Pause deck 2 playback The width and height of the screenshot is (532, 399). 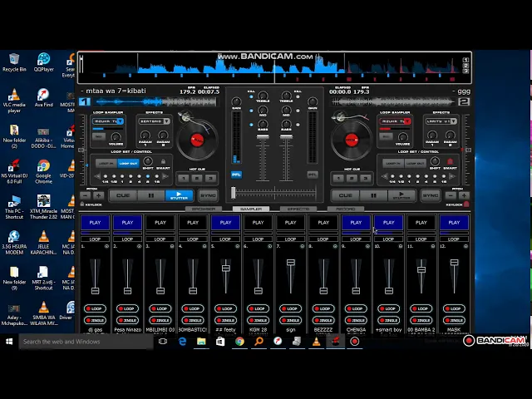[373, 195]
